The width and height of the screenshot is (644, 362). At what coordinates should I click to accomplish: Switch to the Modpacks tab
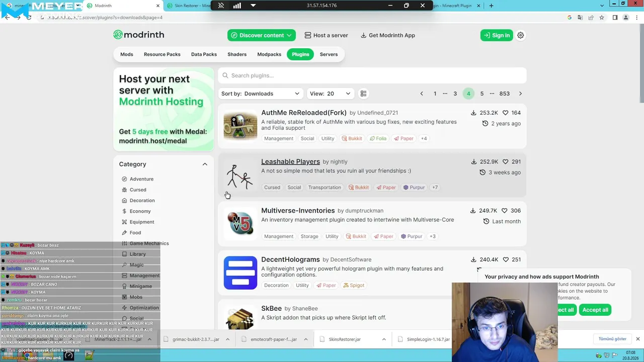pos(269,54)
